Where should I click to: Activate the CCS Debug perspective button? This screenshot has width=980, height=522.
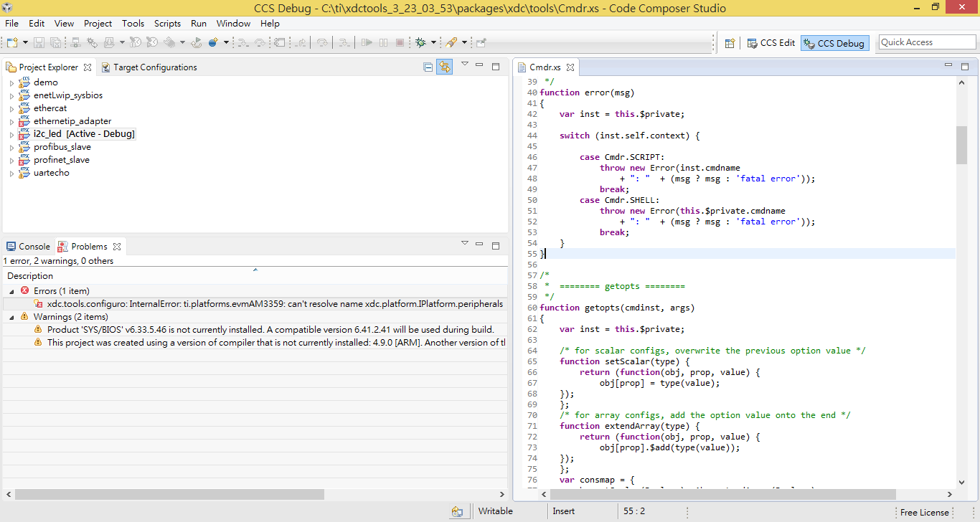click(x=834, y=43)
